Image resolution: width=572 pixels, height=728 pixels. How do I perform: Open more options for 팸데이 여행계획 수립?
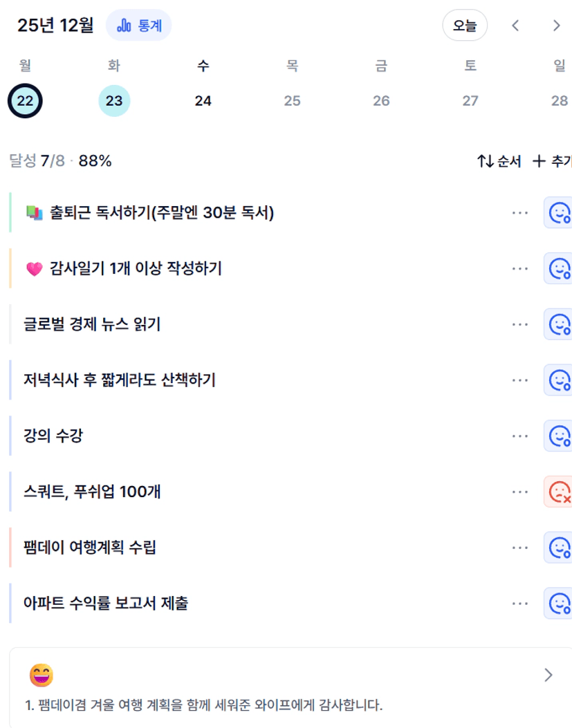tap(520, 548)
